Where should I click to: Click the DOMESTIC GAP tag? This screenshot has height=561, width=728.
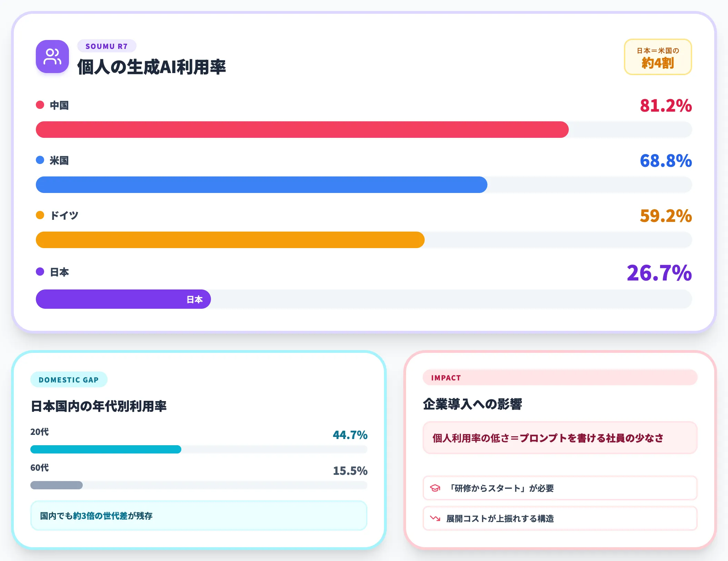coord(69,380)
